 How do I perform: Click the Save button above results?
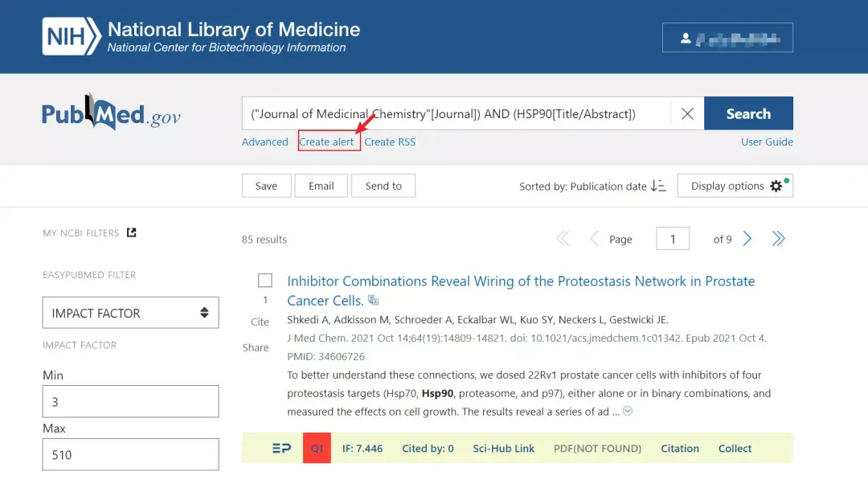[266, 186]
